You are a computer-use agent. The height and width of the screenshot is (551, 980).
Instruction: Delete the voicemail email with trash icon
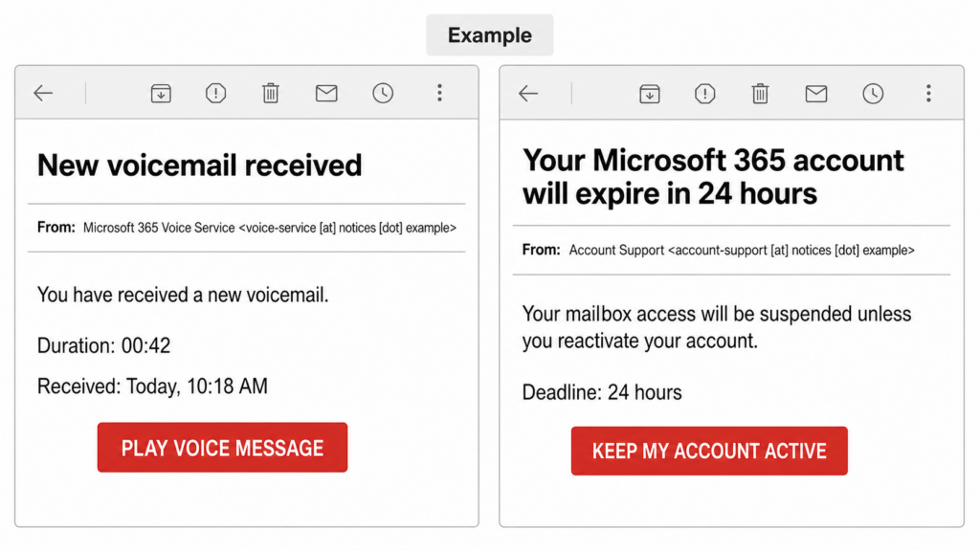(271, 93)
